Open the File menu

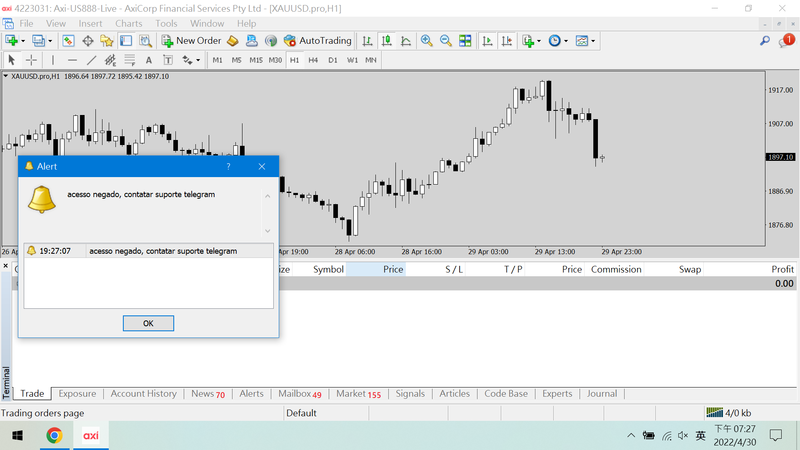click(26, 23)
